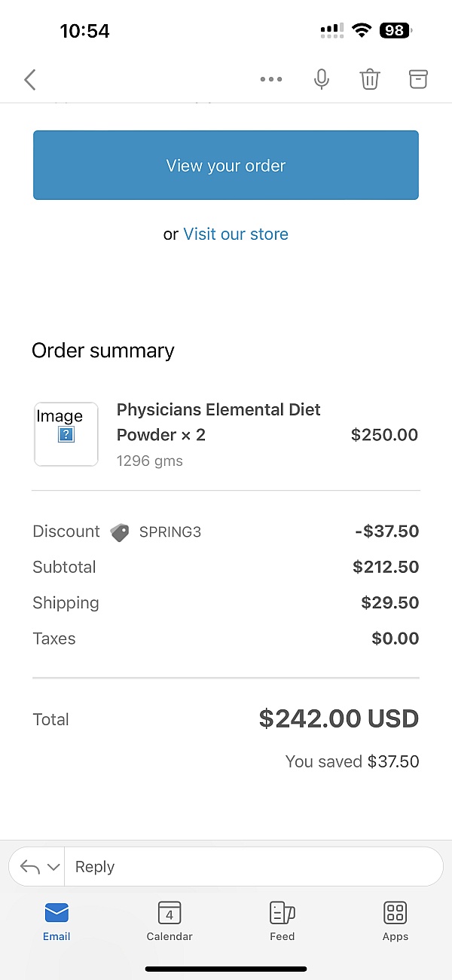Expand reply options chevron
The height and width of the screenshot is (980, 452).
[x=53, y=867]
